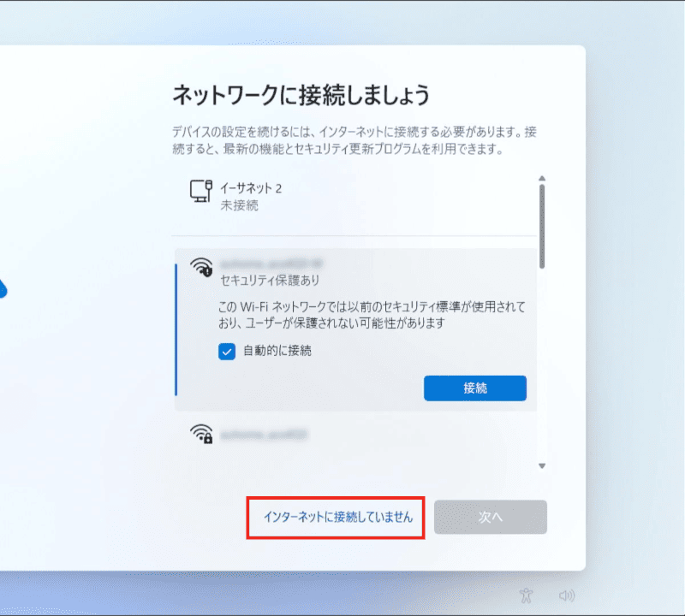Click the ネットワークに接続しましょう heading
The image size is (685, 616).
[301, 94]
